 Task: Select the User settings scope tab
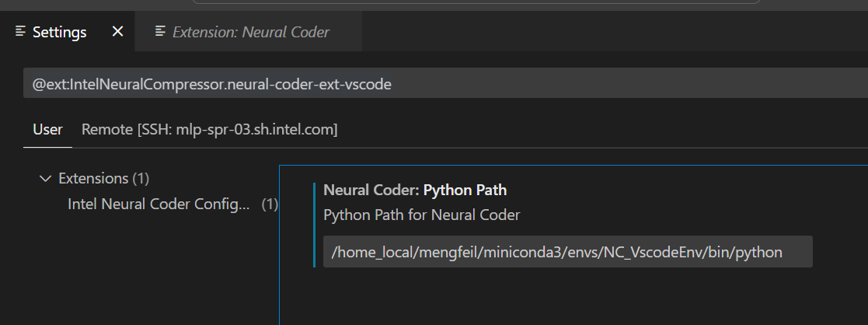click(x=47, y=130)
